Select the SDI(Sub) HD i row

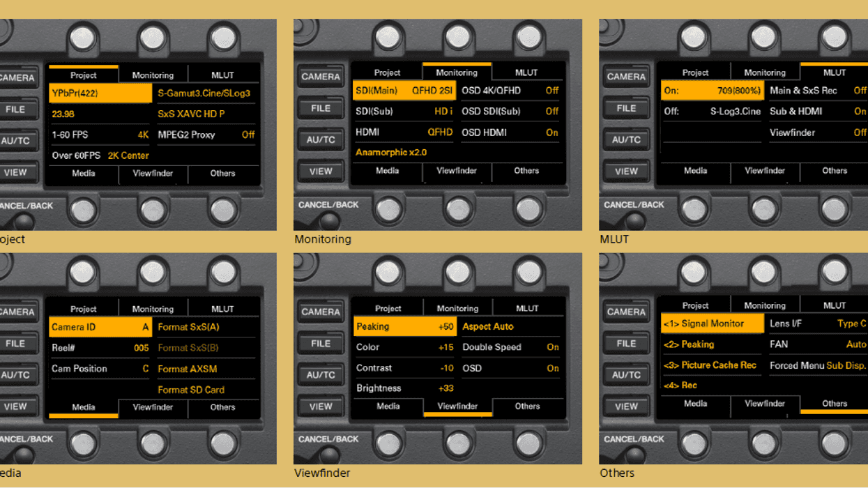click(x=404, y=112)
